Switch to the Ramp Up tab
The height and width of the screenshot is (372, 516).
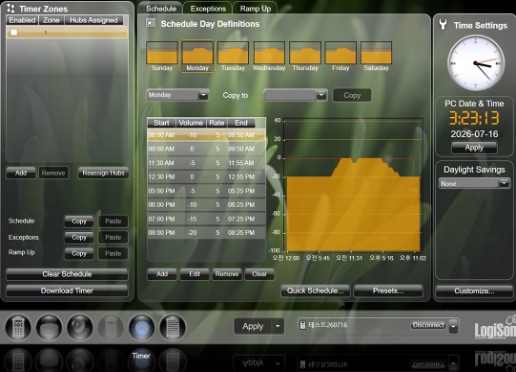(255, 9)
